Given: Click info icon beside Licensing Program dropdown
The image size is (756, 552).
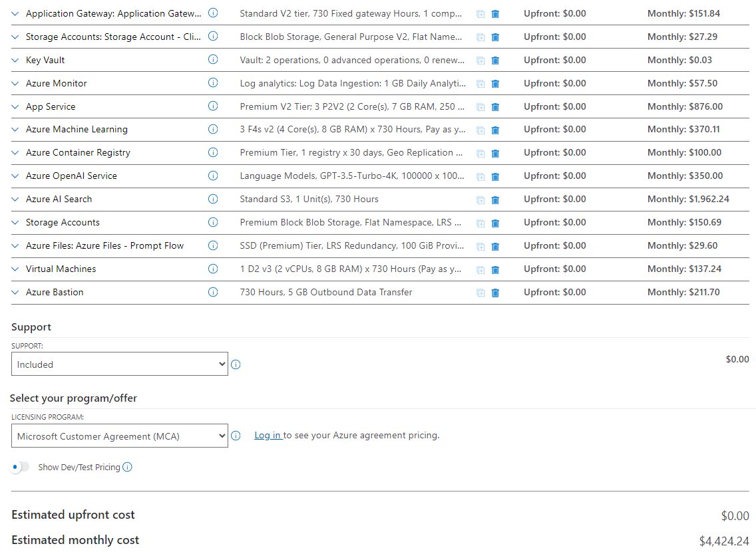Looking at the screenshot, I should click(x=236, y=436).
